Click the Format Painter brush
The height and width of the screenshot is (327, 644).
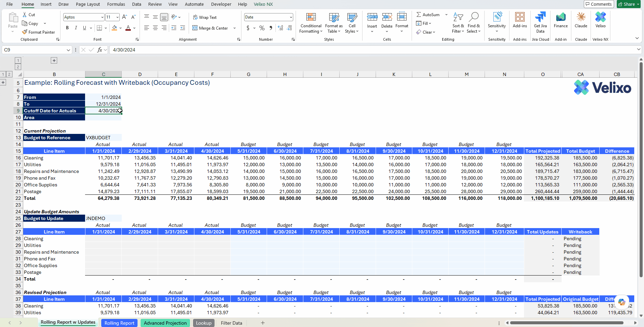[25, 32]
